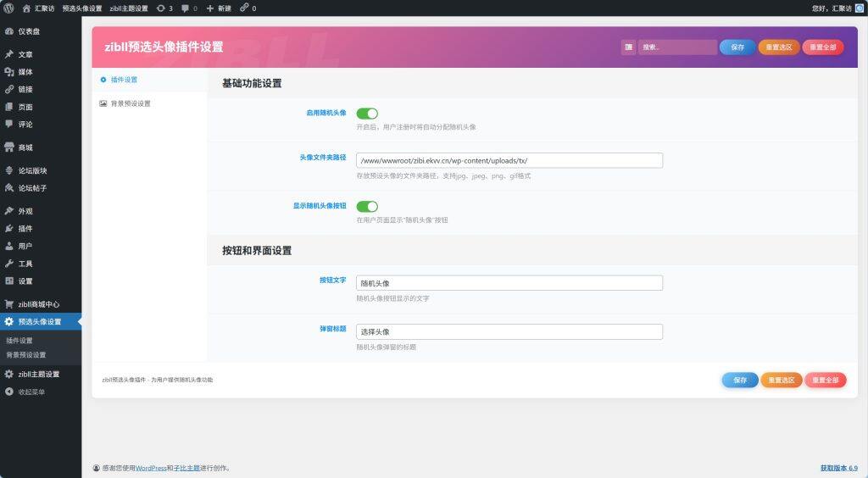The height and width of the screenshot is (478, 868).
Task: Open the 文章 posts menu
Action: (41, 54)
